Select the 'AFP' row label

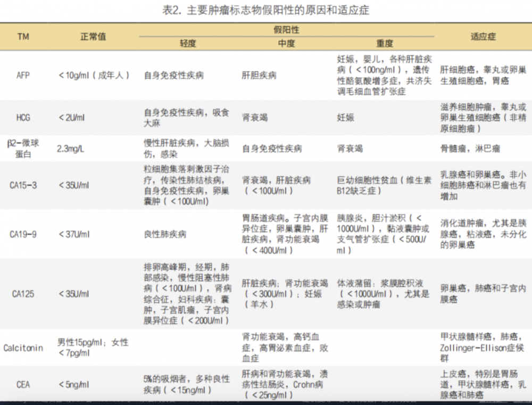pos(23,76)
